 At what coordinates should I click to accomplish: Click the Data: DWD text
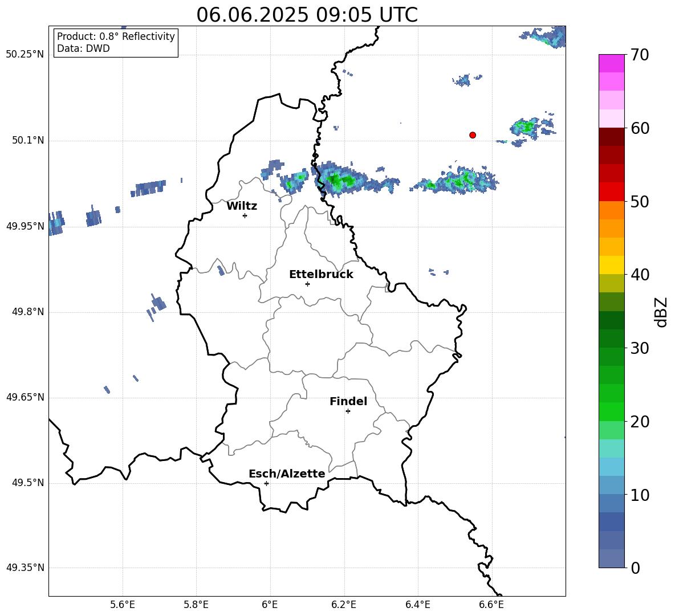point(83,48)
